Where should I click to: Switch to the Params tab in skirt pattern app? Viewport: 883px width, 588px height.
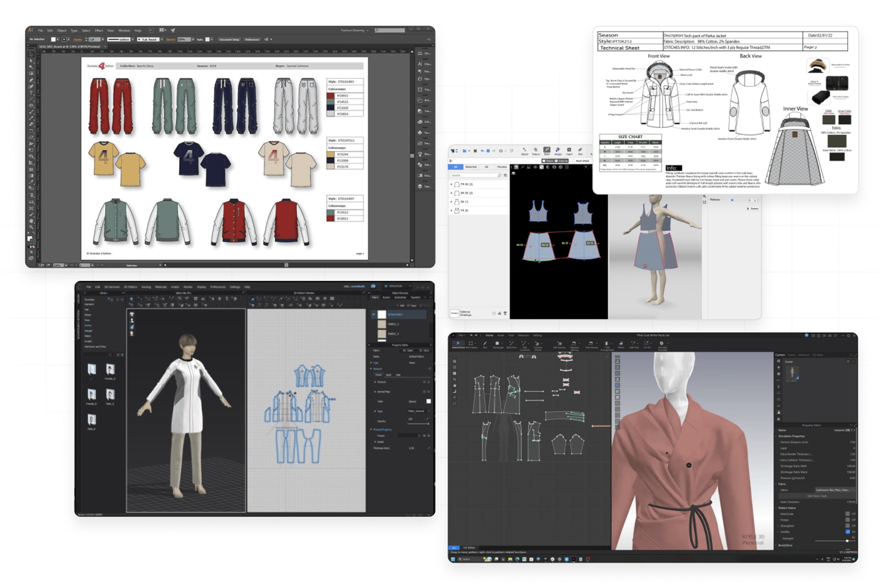point(502,167)
